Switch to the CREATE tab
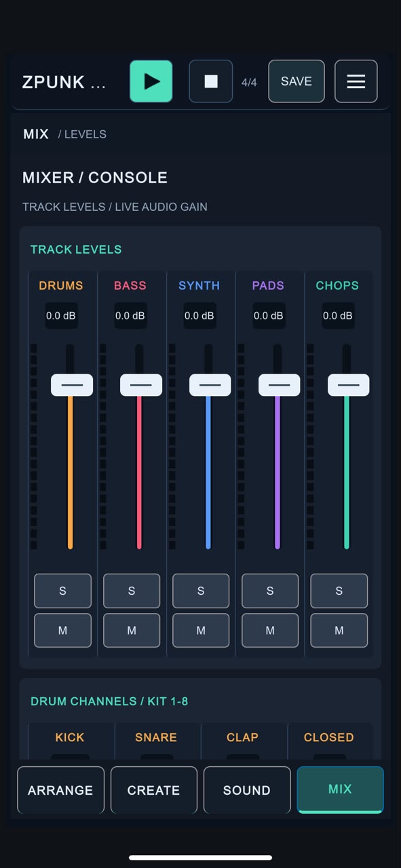This screenshot has width=401, height=868. click(154, 790)
